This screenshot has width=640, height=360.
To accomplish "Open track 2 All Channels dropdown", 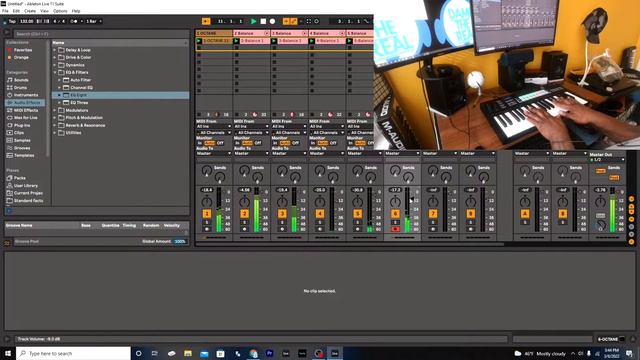I will click(x=252, y=133).
